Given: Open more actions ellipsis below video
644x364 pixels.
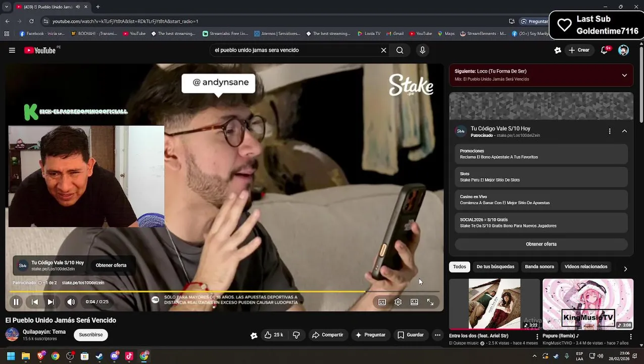Looking at the screenshot, I should pyautogui.click(x=437, y=335).
